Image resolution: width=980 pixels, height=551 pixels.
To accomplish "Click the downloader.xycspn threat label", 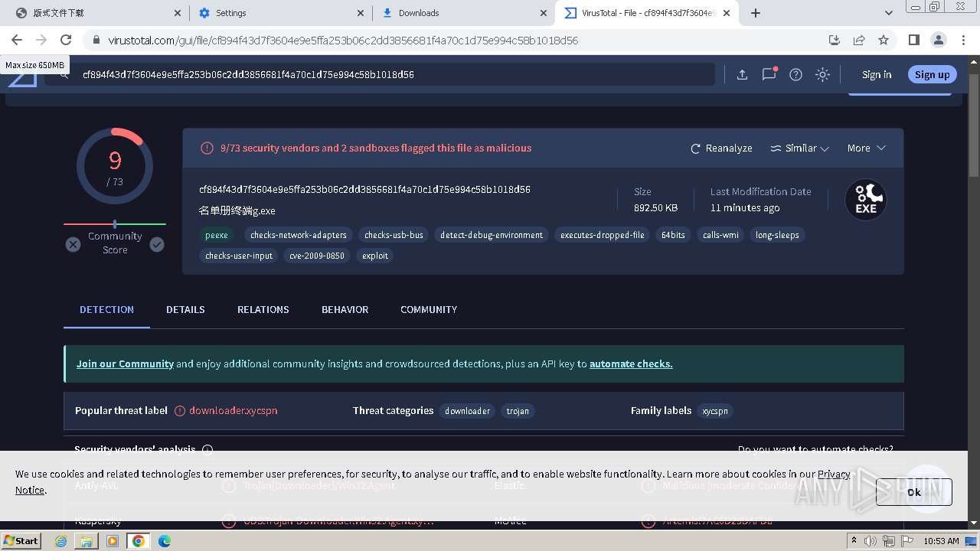I will [233, 411].
